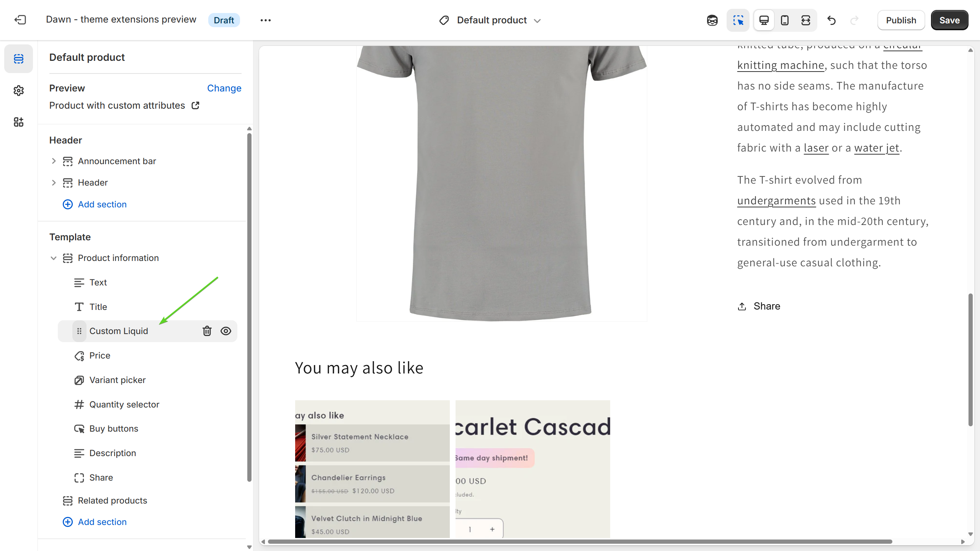Select the Related products section
980x551 pixels.
[112, 500]
